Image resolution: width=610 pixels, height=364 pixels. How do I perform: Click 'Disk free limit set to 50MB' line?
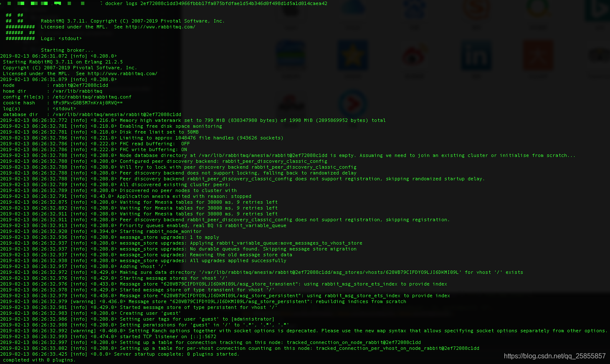(x=99, y=132)
